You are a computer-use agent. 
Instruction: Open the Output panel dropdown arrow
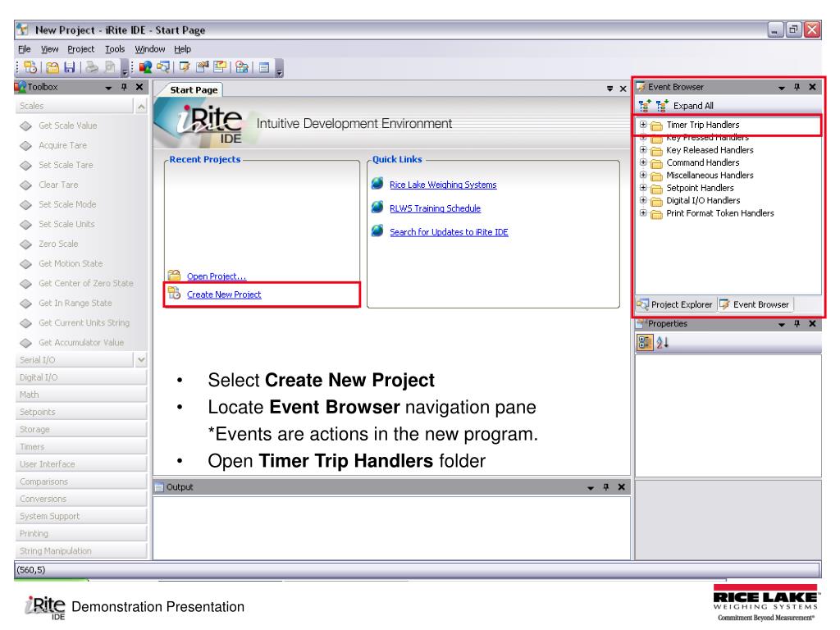click(591, 487)
